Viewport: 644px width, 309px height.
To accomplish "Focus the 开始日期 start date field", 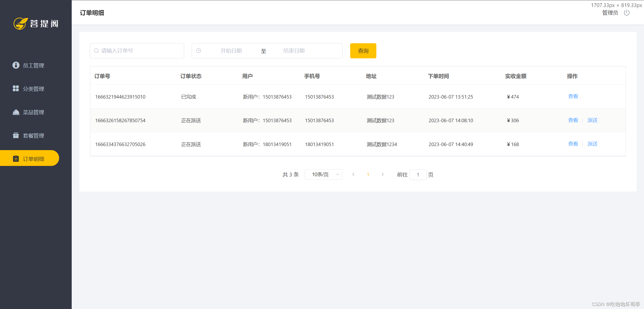I will (231, 51).
